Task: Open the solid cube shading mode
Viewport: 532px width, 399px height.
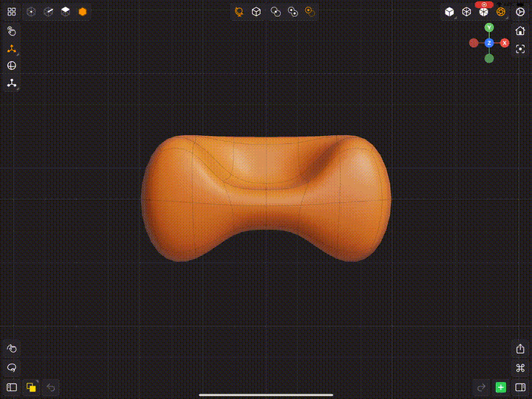Action: pos(449,12)
